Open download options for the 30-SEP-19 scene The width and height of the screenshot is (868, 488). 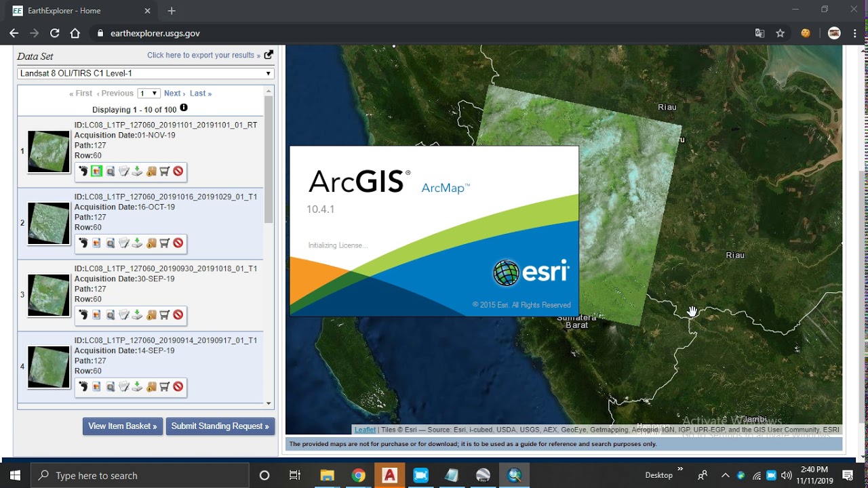[x=137, y=315]
